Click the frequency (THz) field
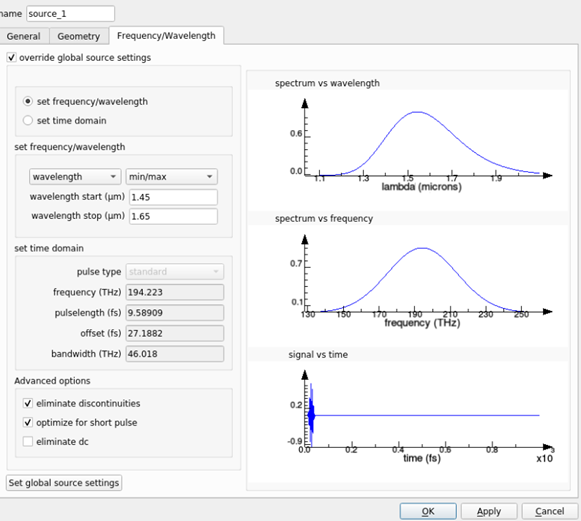Screen dimensions: 581x521 tap(175, 292)
